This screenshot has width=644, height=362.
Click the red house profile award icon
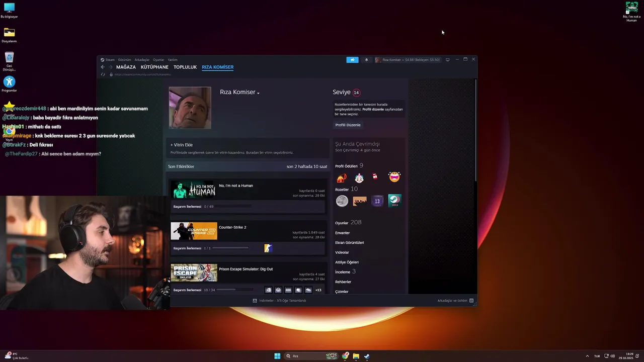(342, 177)
